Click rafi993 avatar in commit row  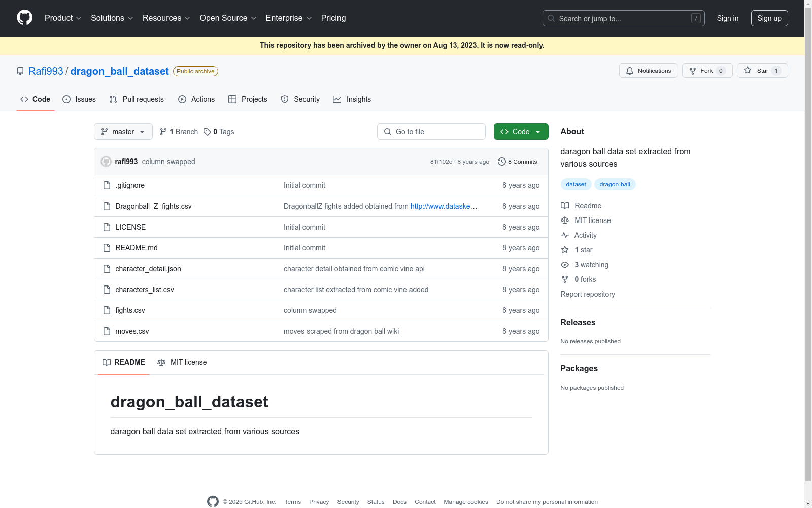pos(106,162)
